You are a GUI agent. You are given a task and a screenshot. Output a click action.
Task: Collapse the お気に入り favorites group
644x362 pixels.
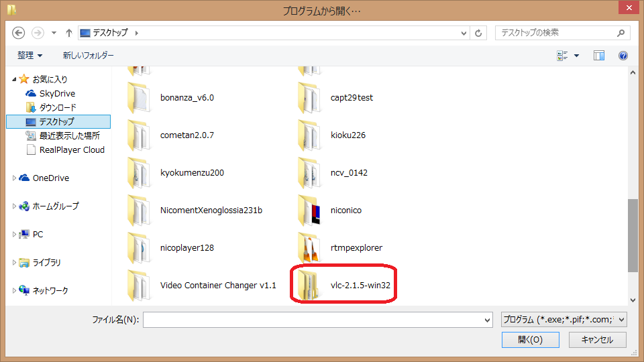point(14,79)
